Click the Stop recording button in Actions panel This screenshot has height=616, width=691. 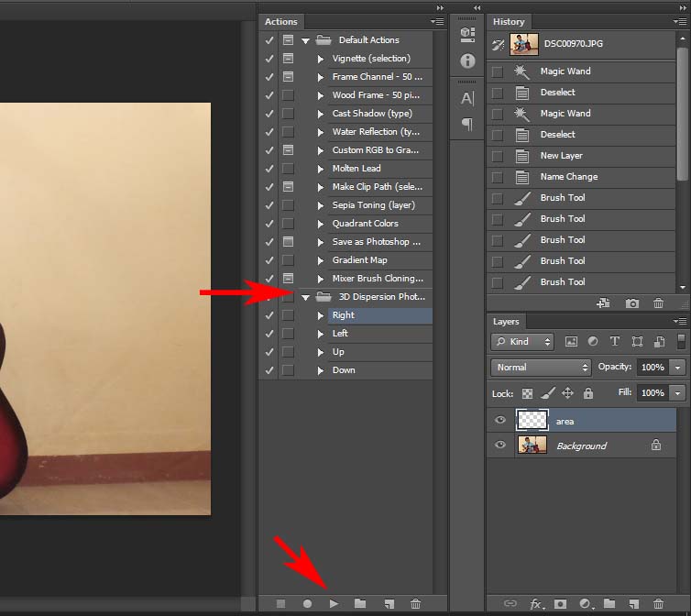[x=280, y=603]
